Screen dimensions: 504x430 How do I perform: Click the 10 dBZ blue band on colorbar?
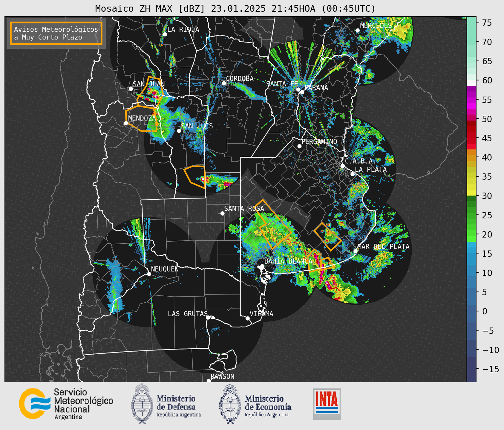[471, 273]
